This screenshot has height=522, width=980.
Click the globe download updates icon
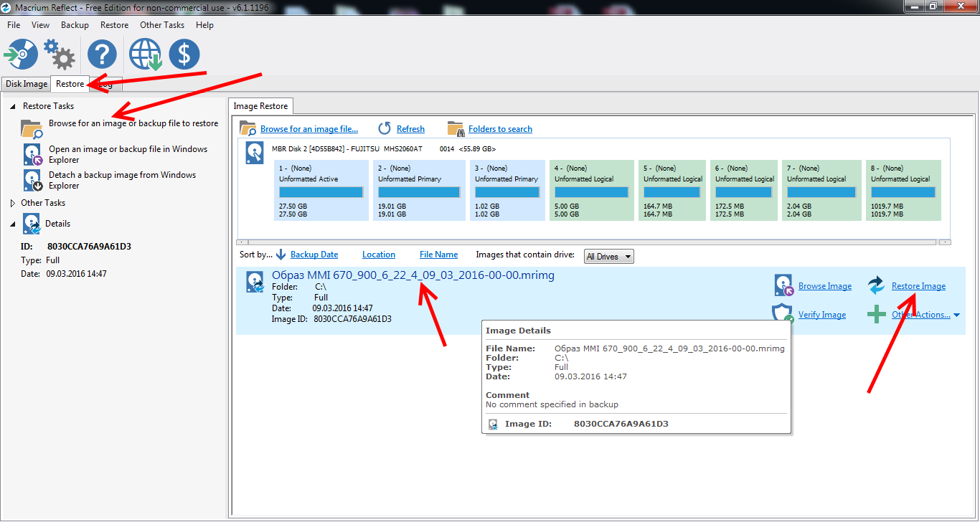(145, 54)
